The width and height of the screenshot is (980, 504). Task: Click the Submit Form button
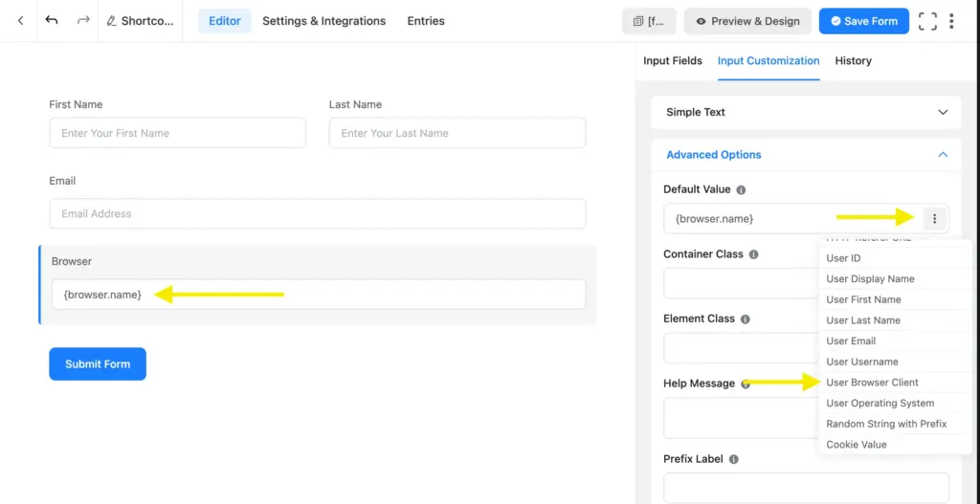point(98,364)
